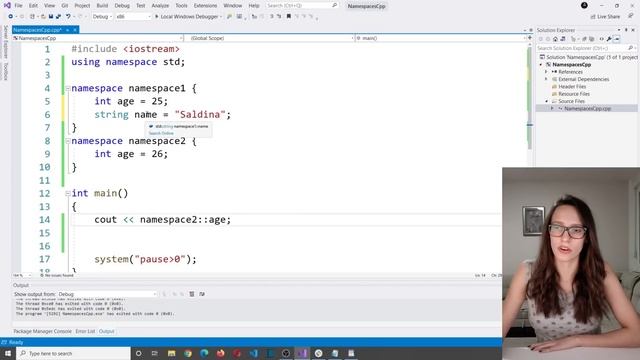
Task: Clear all output with the Output panel icon
Action: click(x=192, y=294)
